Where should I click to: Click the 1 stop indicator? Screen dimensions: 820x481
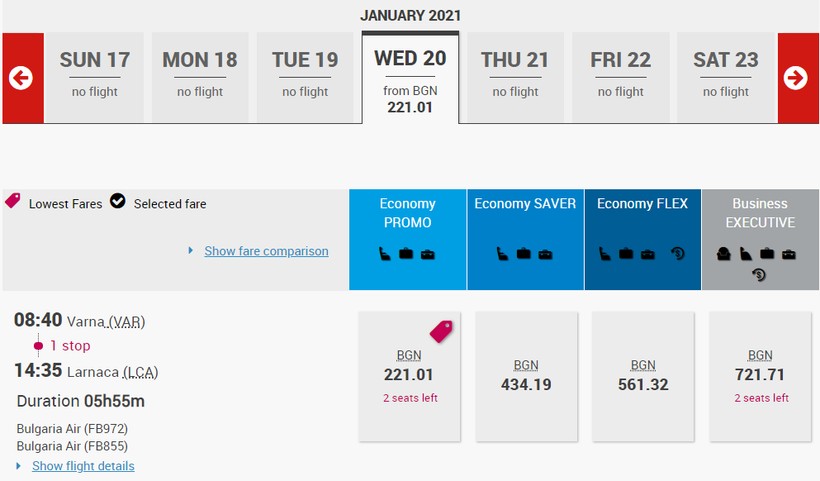pos(69,346)
